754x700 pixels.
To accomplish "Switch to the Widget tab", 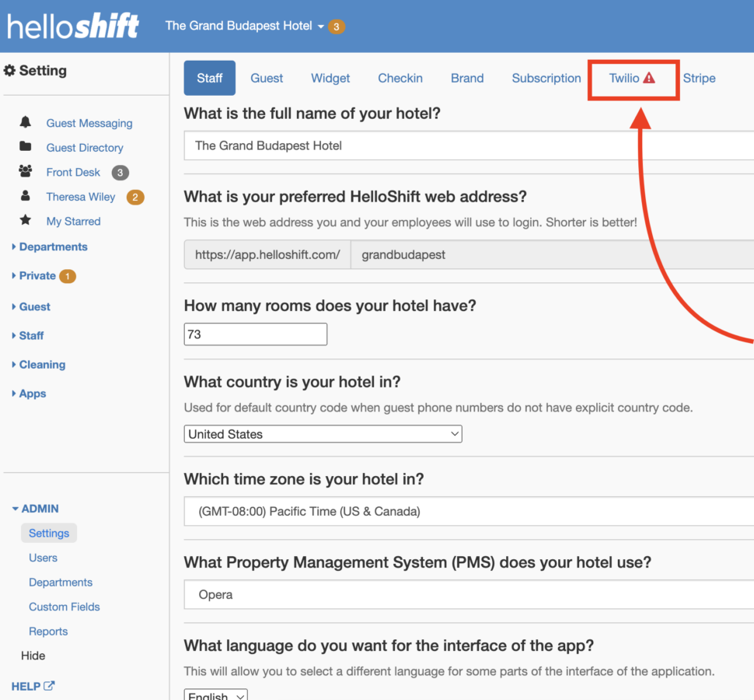I will 330,78.
